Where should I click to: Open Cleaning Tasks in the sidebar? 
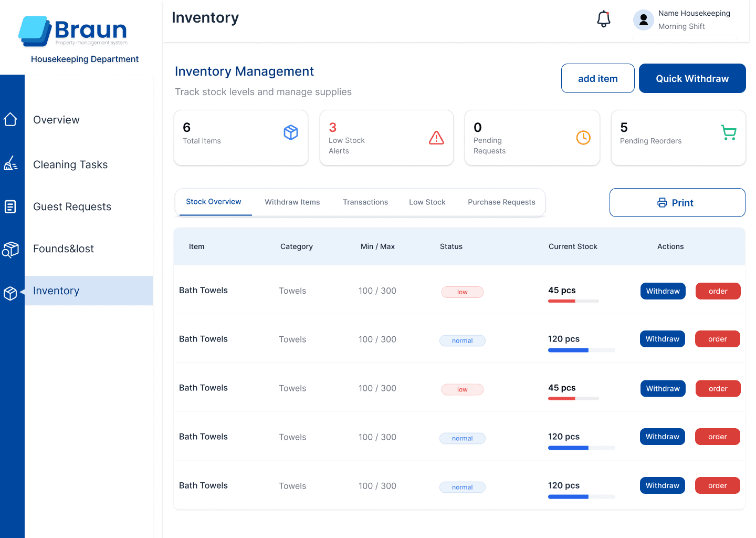[x=70, y=164]
